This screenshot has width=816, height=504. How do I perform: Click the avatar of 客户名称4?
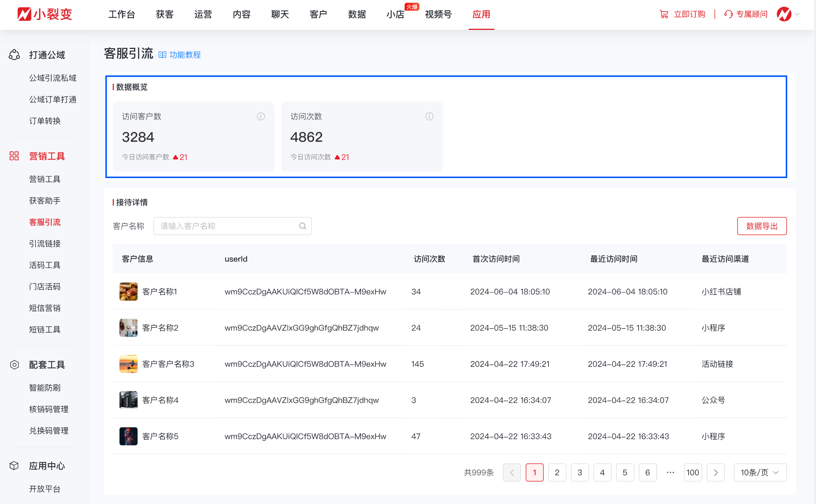pyautogui.click(x=129, y=400)
